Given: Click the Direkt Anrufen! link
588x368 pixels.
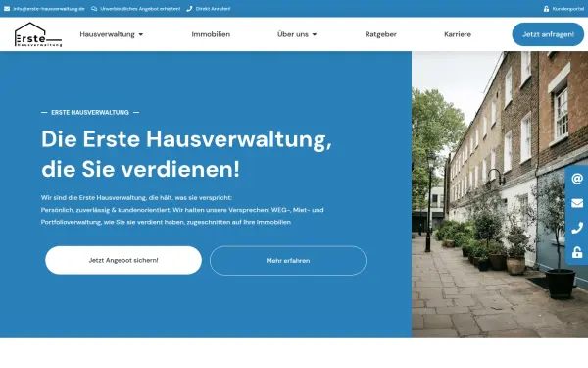Looking at the screenshot, I should coord(213,9).
